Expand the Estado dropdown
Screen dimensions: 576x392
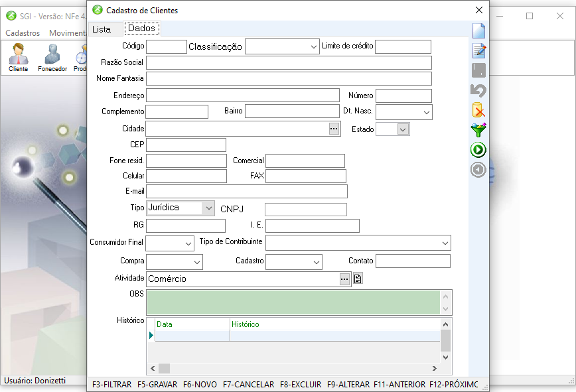[403, 129]
